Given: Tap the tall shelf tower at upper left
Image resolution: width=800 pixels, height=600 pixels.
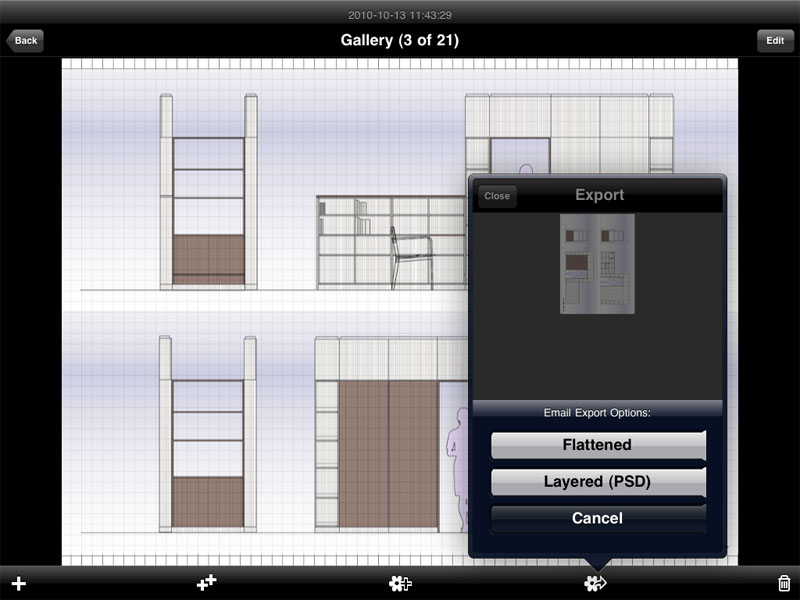Looking at the screenshot, I should (x=209, y=192).
